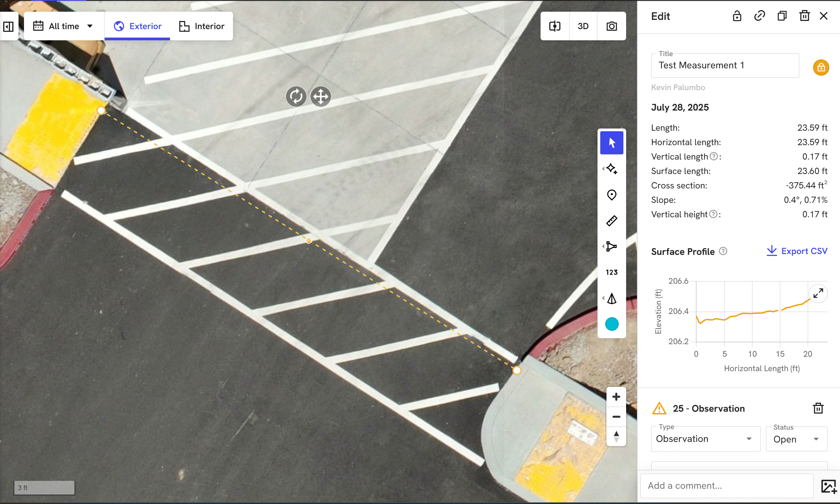Viewport: 840px width, 504px height.
Task: Expand the surface profile chart
Action: coord(818,293)
